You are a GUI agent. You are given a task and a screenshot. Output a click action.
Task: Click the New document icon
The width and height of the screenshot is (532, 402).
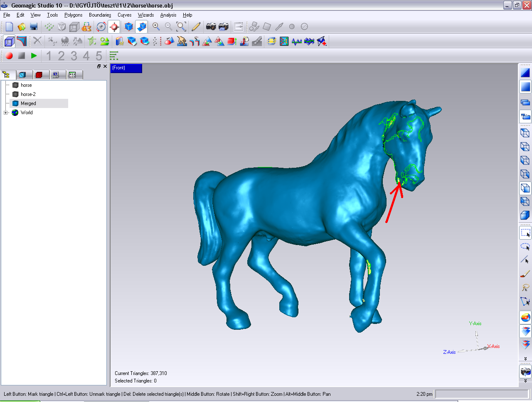tap(9, 27)
